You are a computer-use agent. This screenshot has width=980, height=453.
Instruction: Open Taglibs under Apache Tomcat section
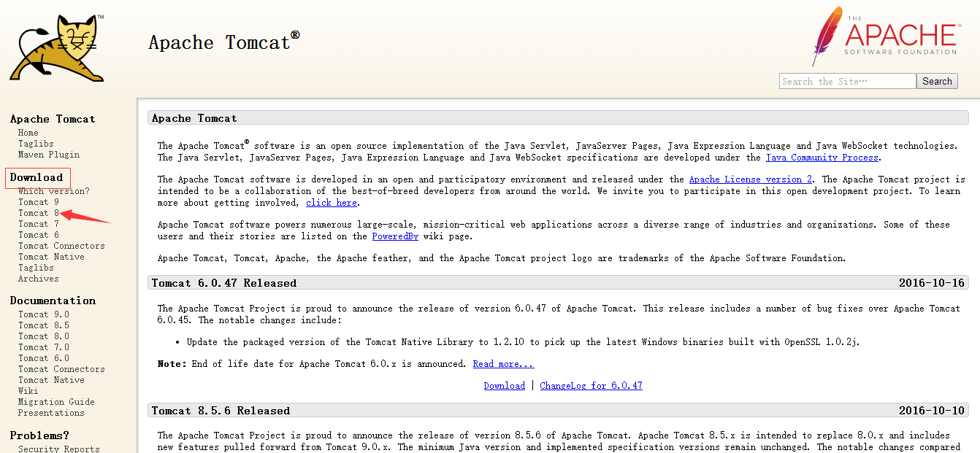36,144
